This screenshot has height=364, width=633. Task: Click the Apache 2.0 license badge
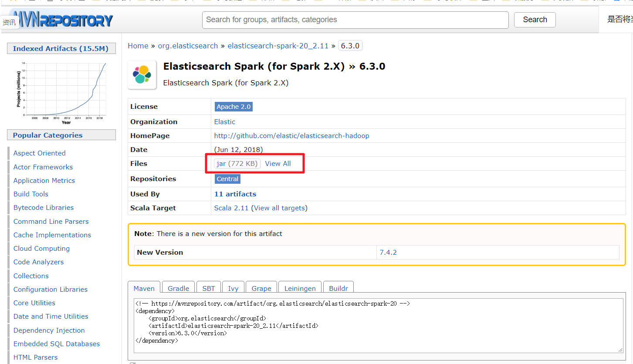pos(234,107)
